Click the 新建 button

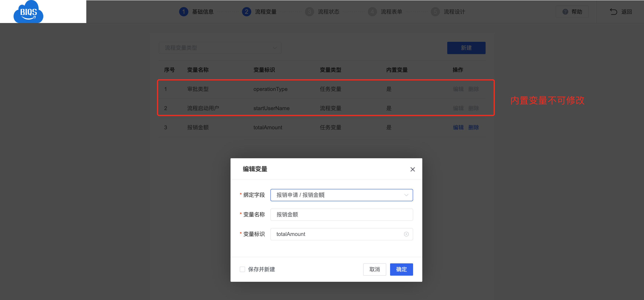[x=466, y=48]
